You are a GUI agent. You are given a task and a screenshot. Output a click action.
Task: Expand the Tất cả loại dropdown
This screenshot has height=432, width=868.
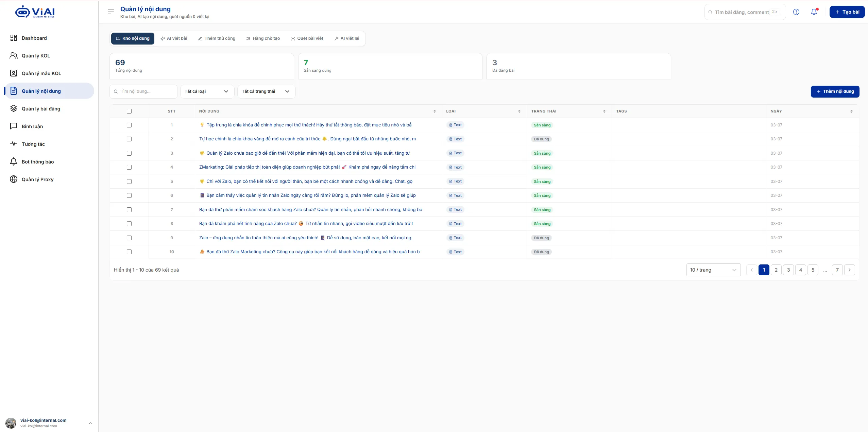click(207, 91)
